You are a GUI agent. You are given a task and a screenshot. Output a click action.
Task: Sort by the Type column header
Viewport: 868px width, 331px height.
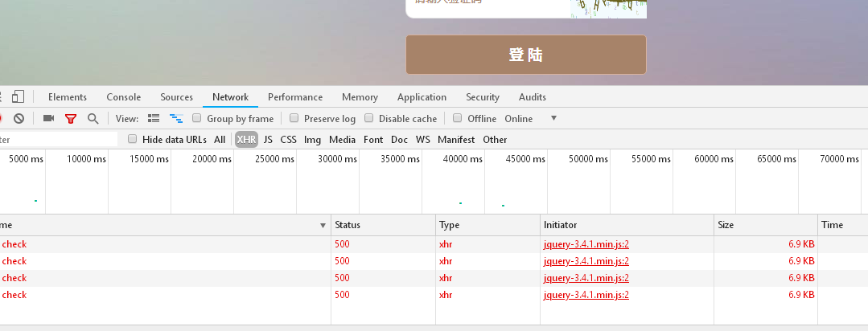[x=487, y=225]
